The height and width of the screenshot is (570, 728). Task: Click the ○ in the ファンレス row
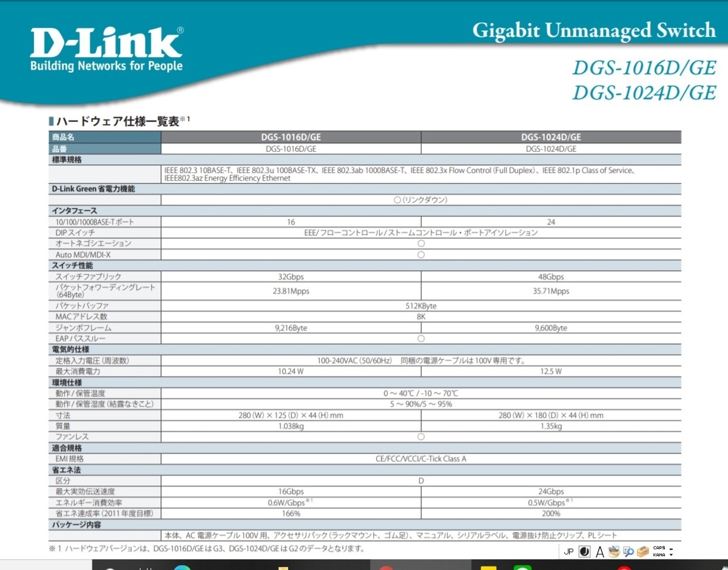point(421,437)
